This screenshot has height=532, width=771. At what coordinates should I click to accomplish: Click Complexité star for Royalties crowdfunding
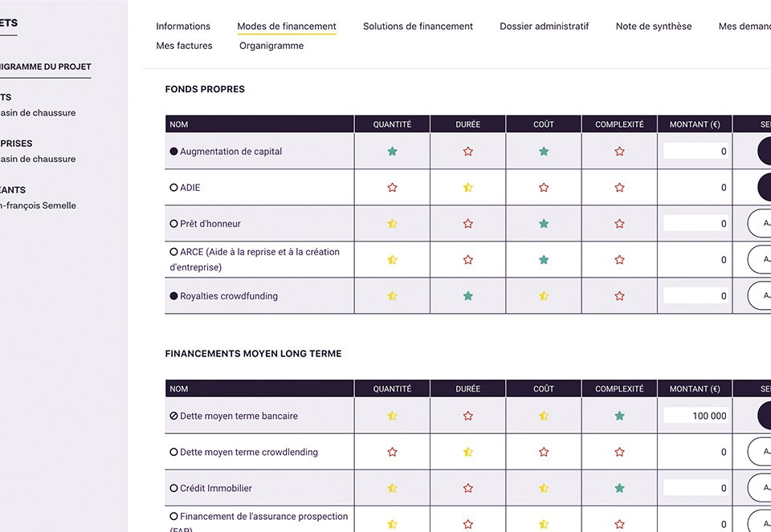pyautogui.click(x=619, y=296)
